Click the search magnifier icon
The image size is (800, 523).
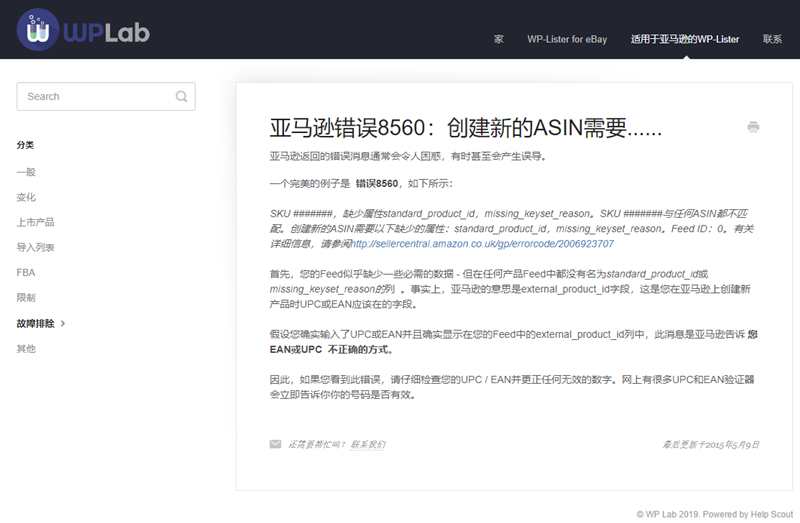click(x=181, y=96)
